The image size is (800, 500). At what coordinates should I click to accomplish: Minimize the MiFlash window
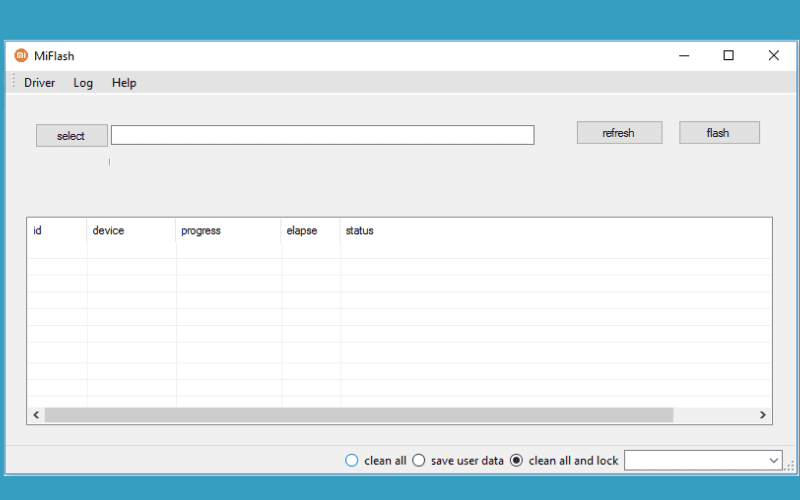click(684, 55)
